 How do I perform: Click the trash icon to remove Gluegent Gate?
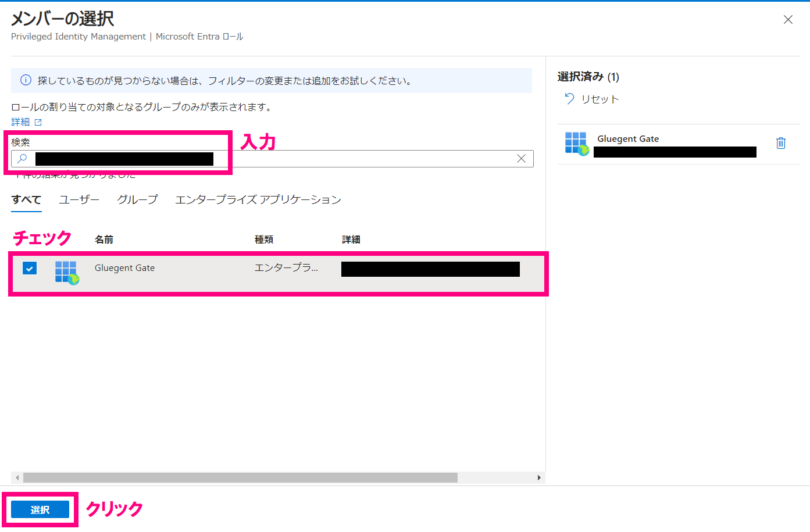(x=781, y=142)
